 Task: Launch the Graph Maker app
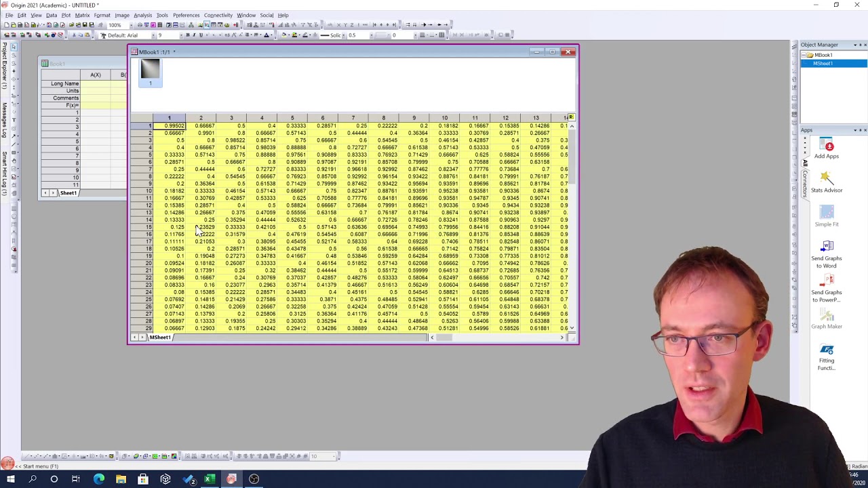tap(827, 319)
